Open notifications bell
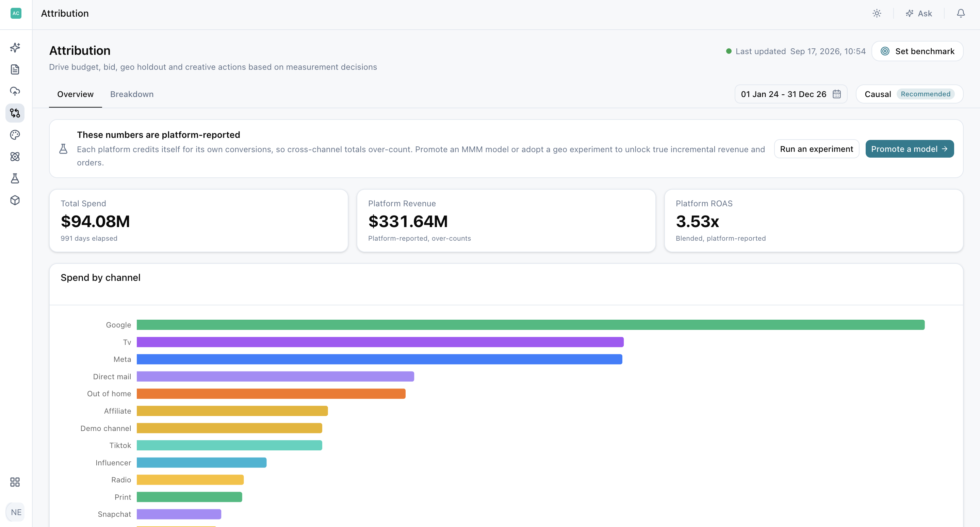 (x=961, y=14)
